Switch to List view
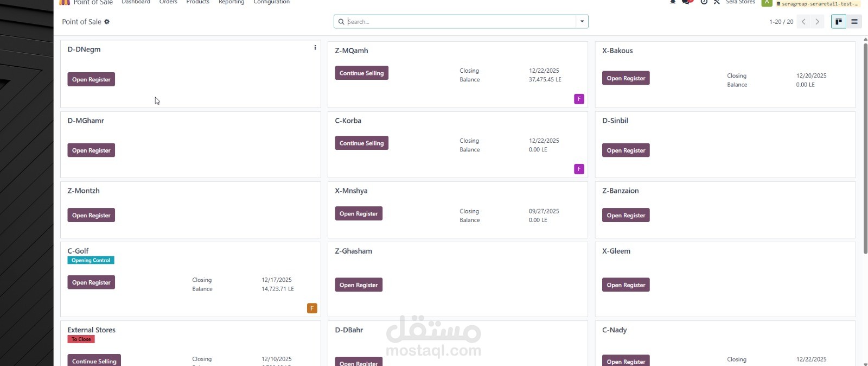868x366 pixels. 854,22
